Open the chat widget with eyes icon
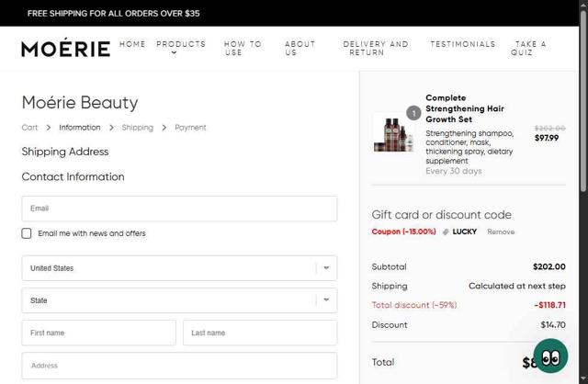 [550, 356]
